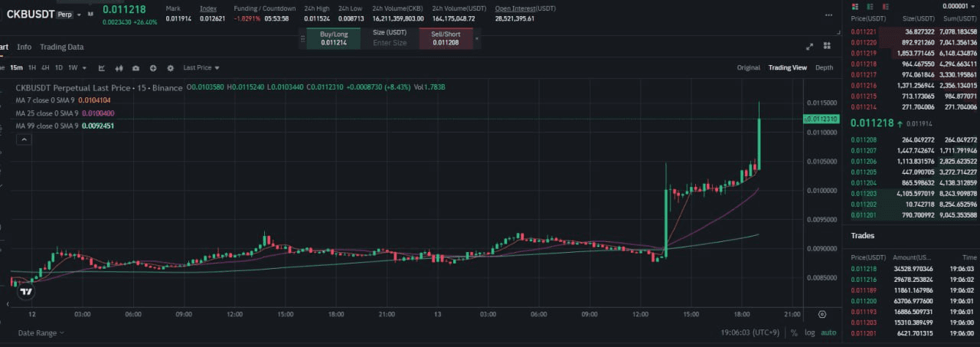Viewport: 980px width, 347px height.
Task: Click current price label on price axis
Action: click(x=822, y=119)
